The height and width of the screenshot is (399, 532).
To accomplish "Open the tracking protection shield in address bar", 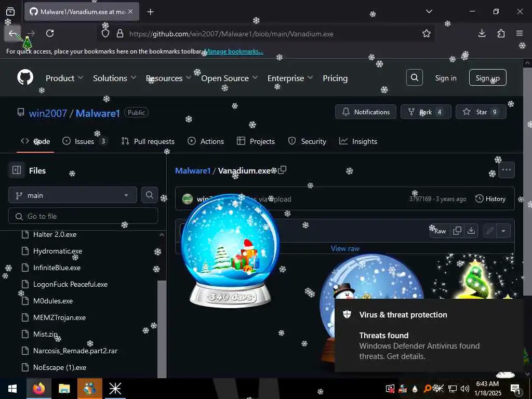I will (x=105, y=34).
